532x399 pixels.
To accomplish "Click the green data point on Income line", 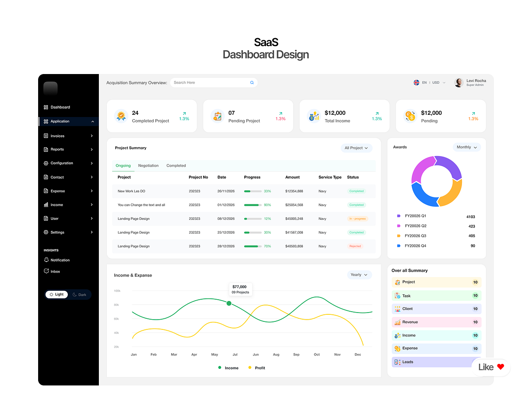I will click(x=229, y=303).
